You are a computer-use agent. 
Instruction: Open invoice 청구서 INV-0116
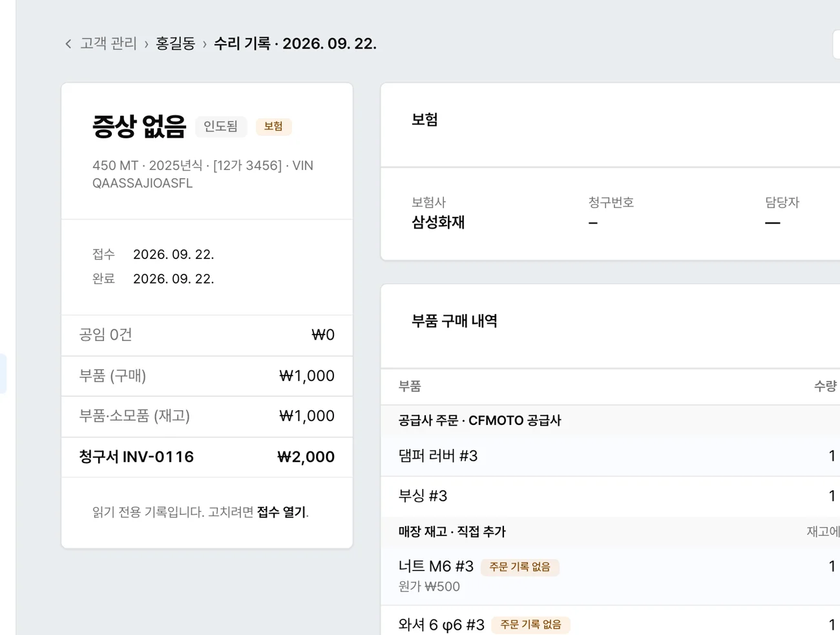[x=136, y=457]
